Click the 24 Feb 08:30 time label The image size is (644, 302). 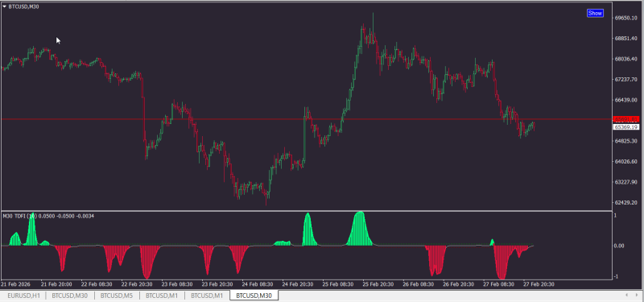pyautogui.click(x=258, y=284)
